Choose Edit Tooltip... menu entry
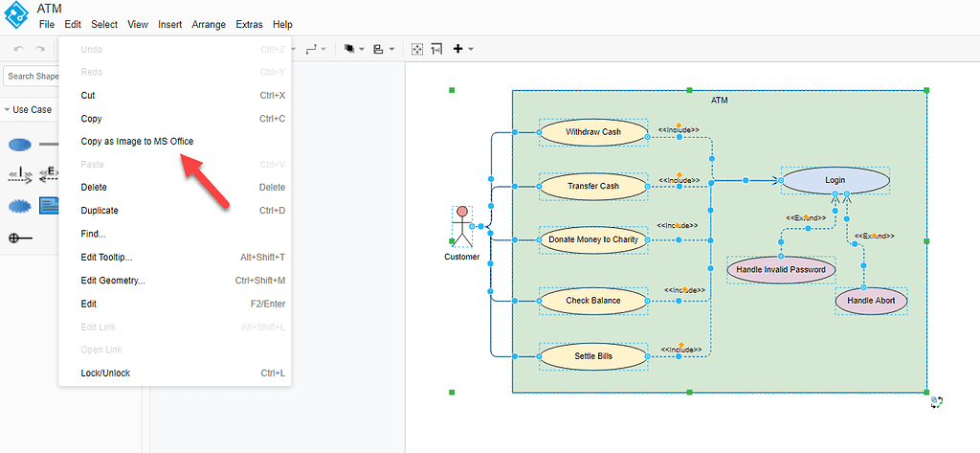 [175, 258]
